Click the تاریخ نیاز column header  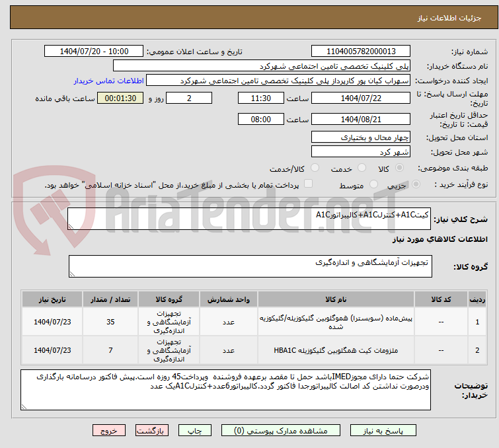click(52, 299)
